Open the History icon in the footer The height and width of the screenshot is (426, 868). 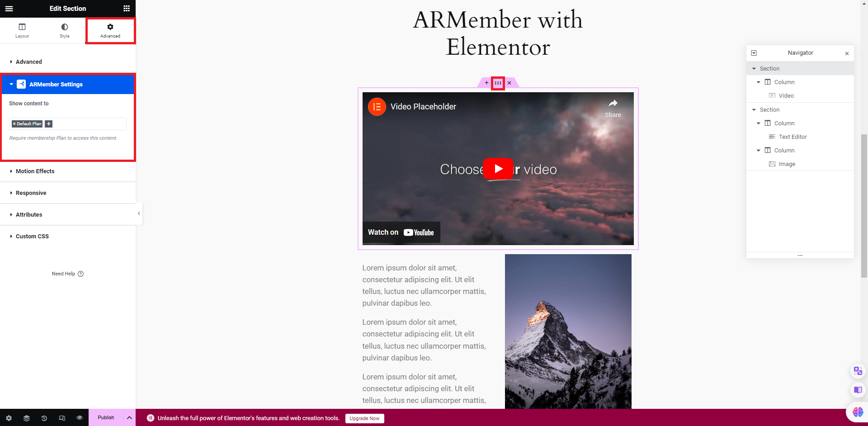pos(44,418)
